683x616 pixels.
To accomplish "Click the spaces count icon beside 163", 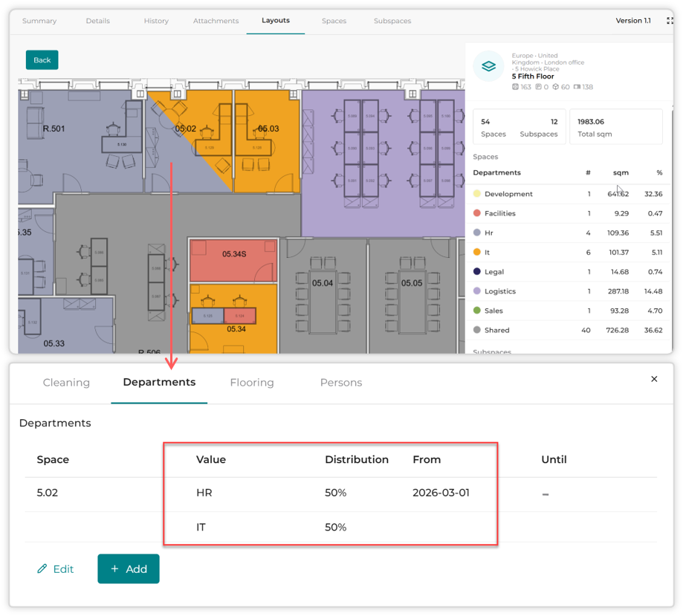I will tap(515, 87).
